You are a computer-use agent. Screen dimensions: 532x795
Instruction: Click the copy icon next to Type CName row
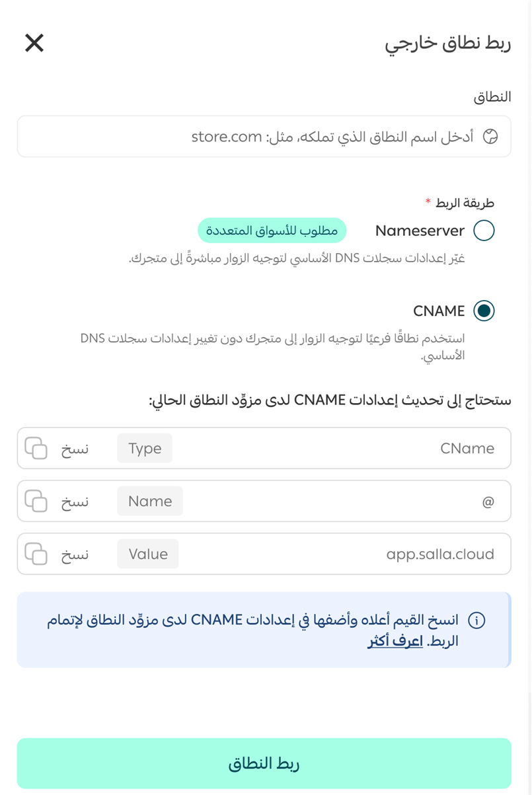tap(37, 448)
